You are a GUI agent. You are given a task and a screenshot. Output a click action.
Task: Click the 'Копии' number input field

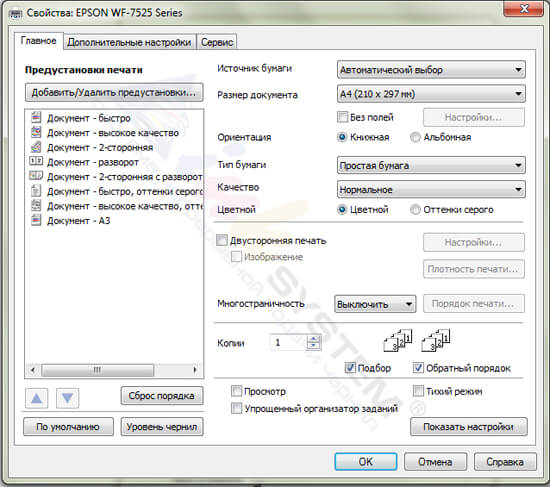pyautogui.click(x=288, y=342)
